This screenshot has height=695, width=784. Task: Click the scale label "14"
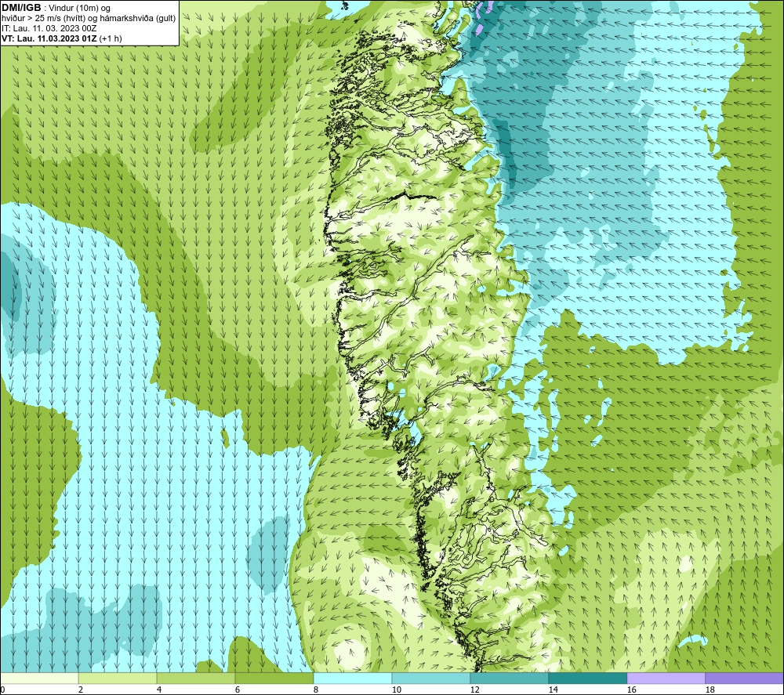coord(553,690)
